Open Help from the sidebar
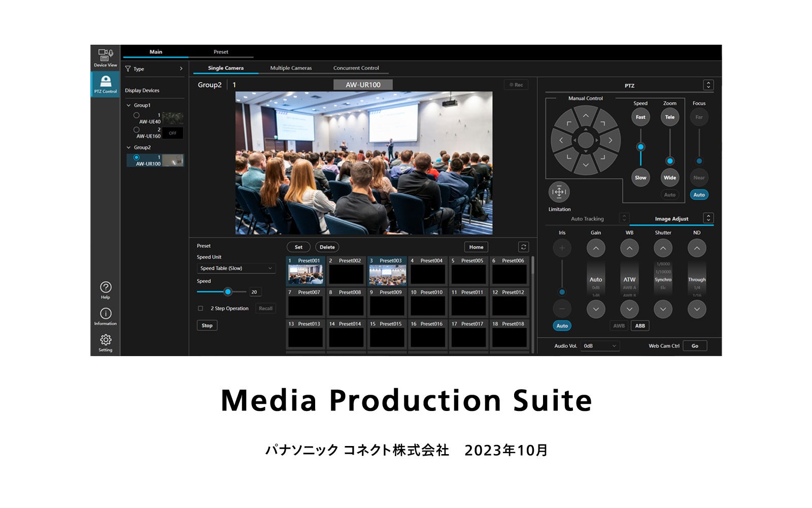 pyautogui.click(x=105, y=289)
